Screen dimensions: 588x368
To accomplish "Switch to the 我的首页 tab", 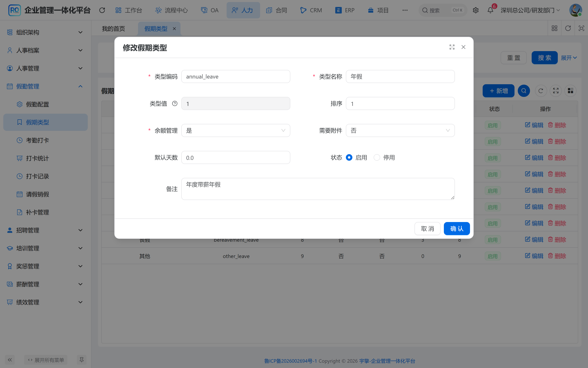I will click(x=114, y=29).
